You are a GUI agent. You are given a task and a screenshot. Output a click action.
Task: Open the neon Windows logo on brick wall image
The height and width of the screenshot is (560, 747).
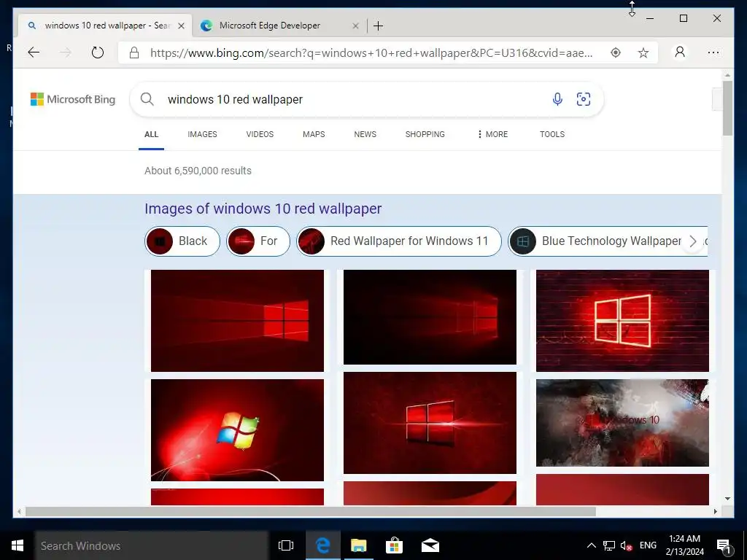point(622,321)
